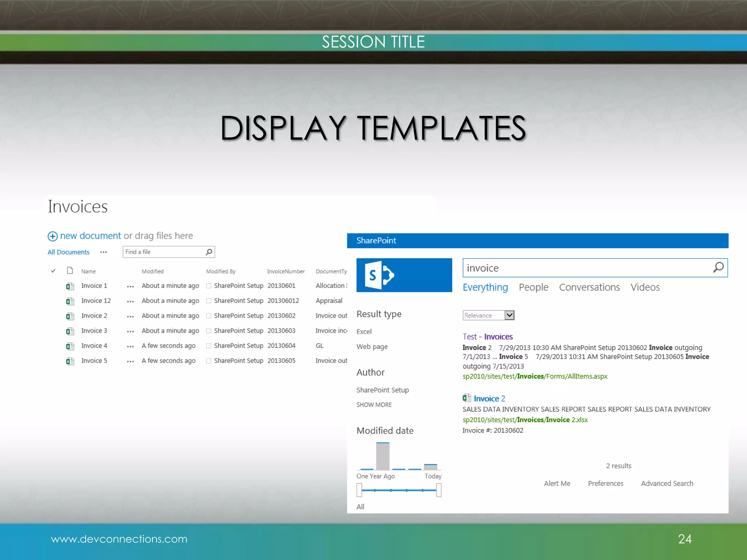Click the Excel icon for Invoice 5
This screenshot has width=747, height=560.
click(70, 361)
